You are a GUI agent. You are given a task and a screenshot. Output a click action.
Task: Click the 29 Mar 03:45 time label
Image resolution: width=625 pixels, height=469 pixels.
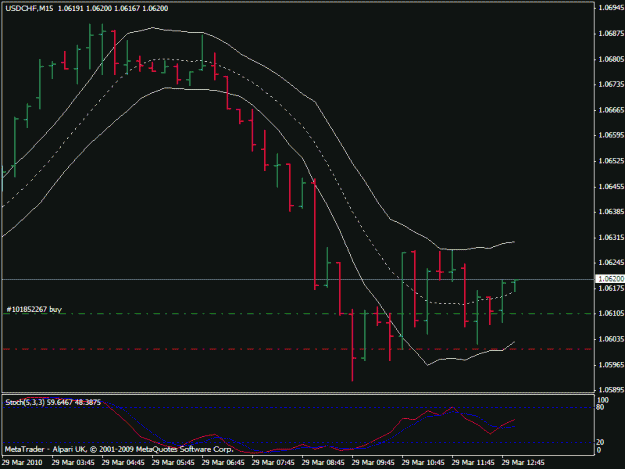pos(73,463)
